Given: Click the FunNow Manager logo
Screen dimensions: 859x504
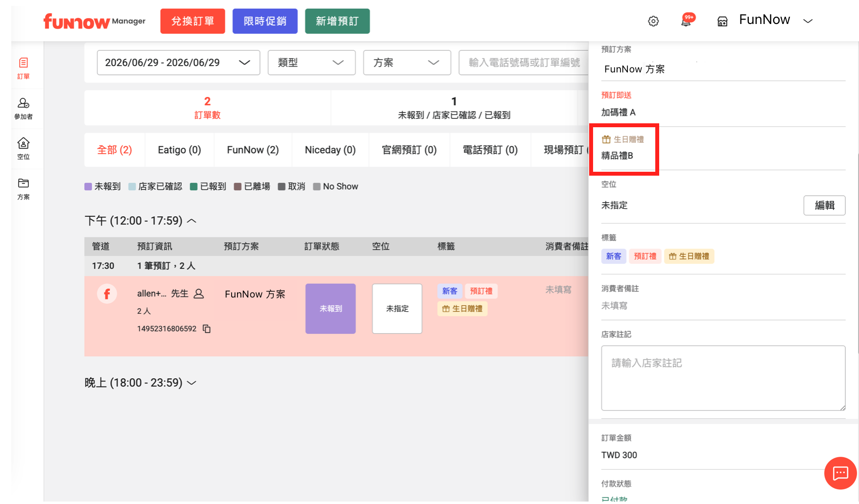Looking at the screenshot, I should [94, 21].
